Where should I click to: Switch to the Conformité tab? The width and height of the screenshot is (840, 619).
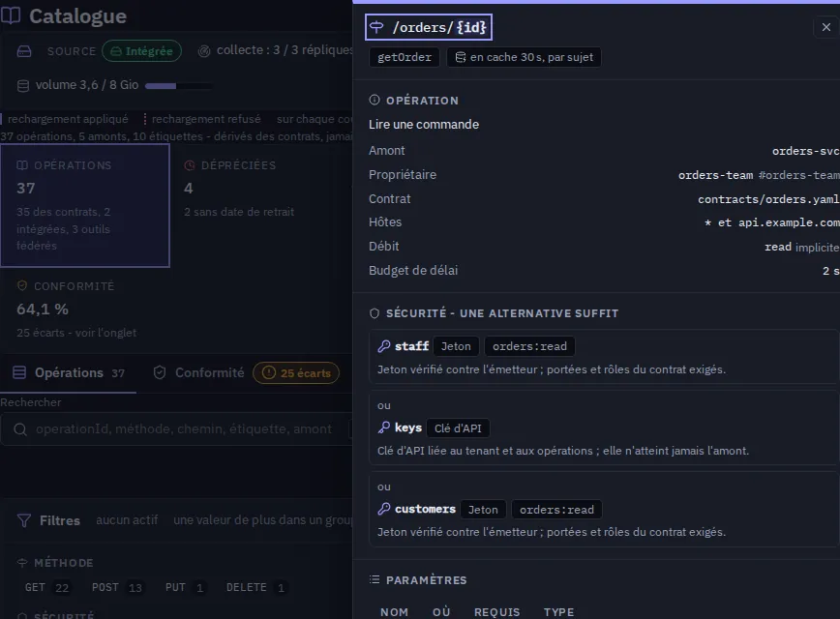tap(198, 372)
